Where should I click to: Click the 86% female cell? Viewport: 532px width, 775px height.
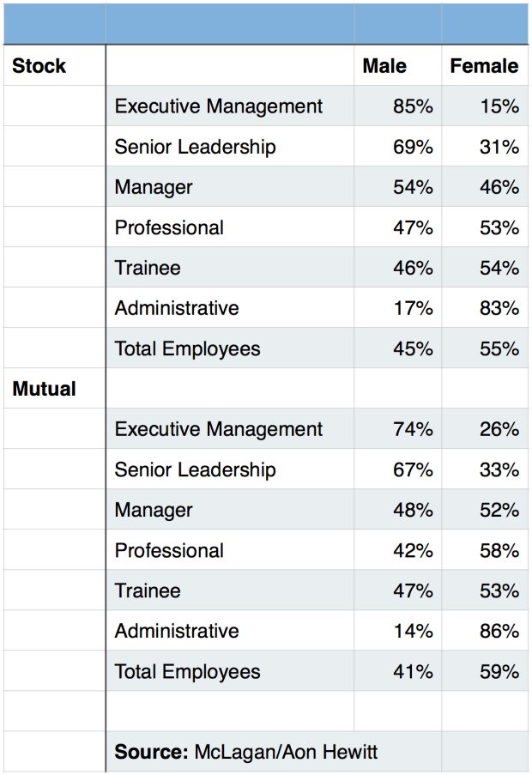coord(499,631)
